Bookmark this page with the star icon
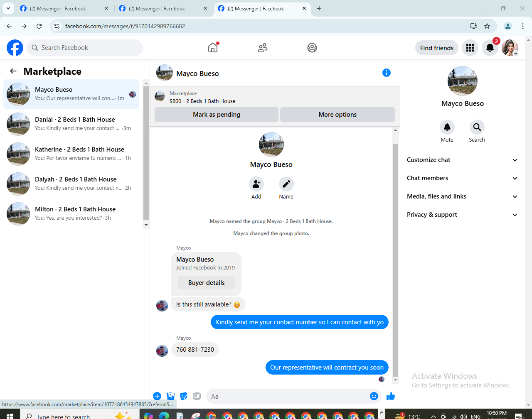Image resolution: width=532 pixels, height=419 pixels. (x=487, y=26)
